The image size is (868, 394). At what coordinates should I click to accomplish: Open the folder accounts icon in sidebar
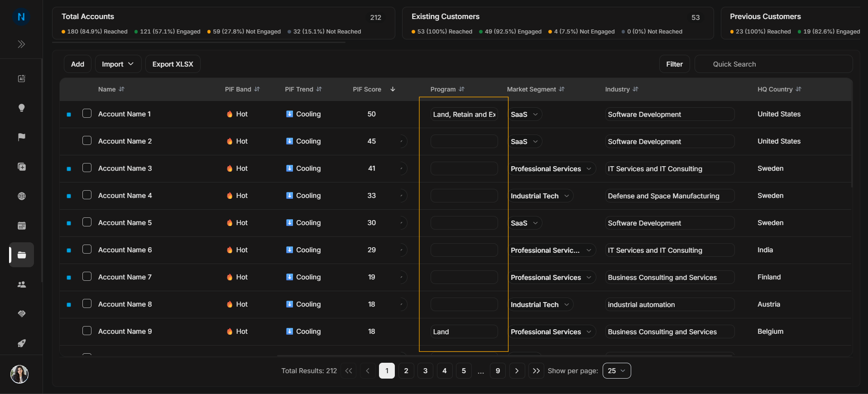21,255
